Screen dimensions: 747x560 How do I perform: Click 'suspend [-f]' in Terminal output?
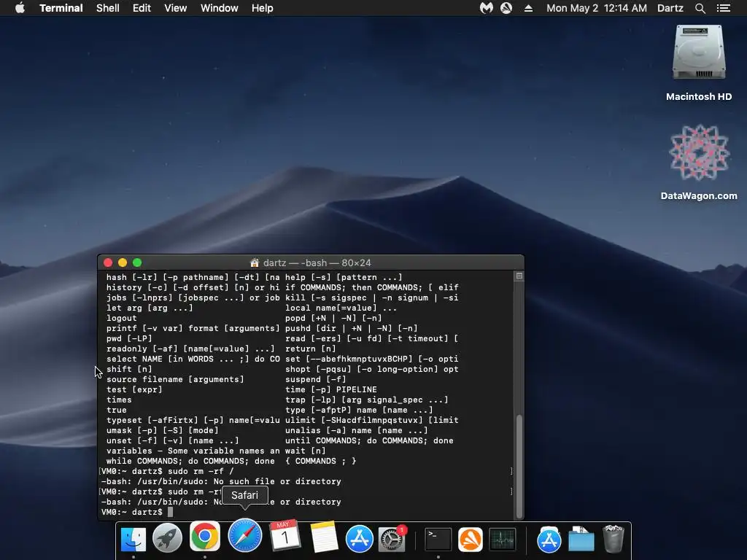pos(316,379)
